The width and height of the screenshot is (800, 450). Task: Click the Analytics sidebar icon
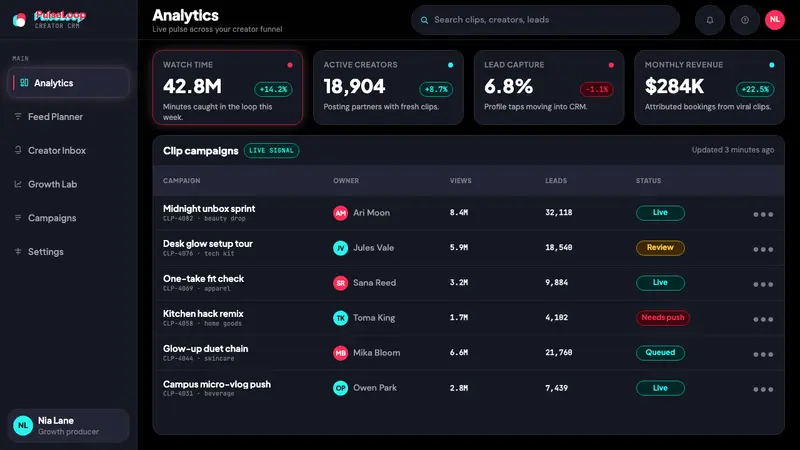(24, 83)
